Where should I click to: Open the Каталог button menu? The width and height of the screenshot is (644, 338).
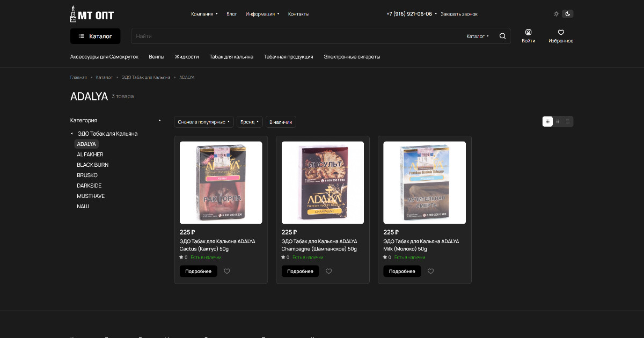tap(96, 36)
